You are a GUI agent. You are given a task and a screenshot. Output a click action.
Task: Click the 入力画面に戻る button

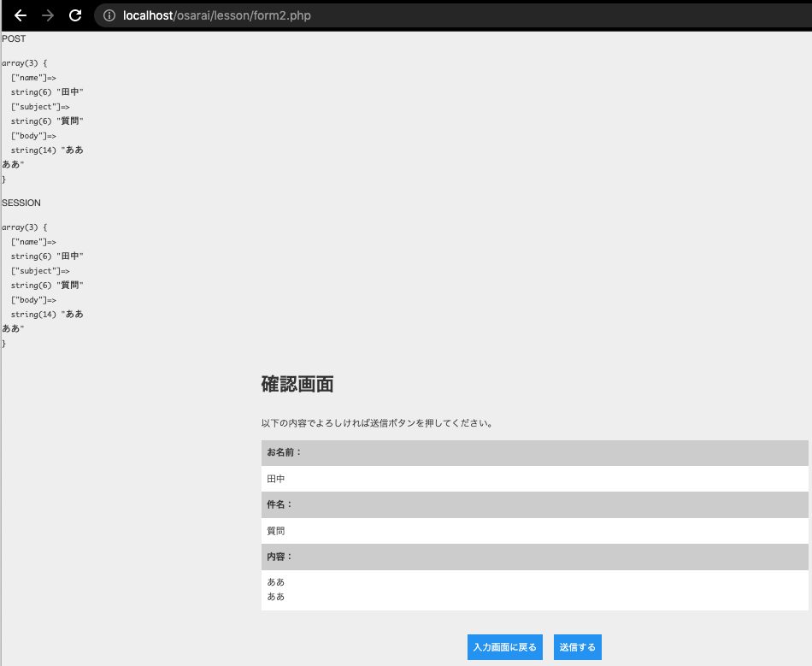click(x=504, y=647)
